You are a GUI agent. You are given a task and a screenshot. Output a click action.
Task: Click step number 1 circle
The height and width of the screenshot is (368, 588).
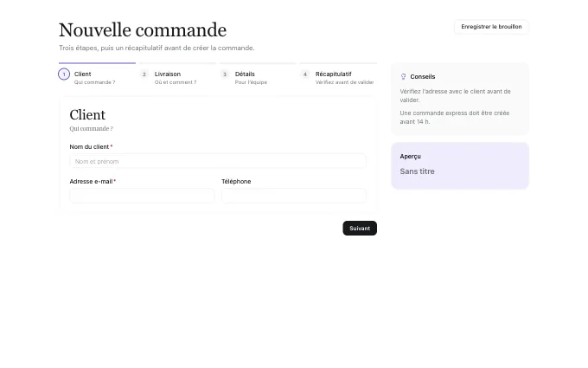coord(64,74)
